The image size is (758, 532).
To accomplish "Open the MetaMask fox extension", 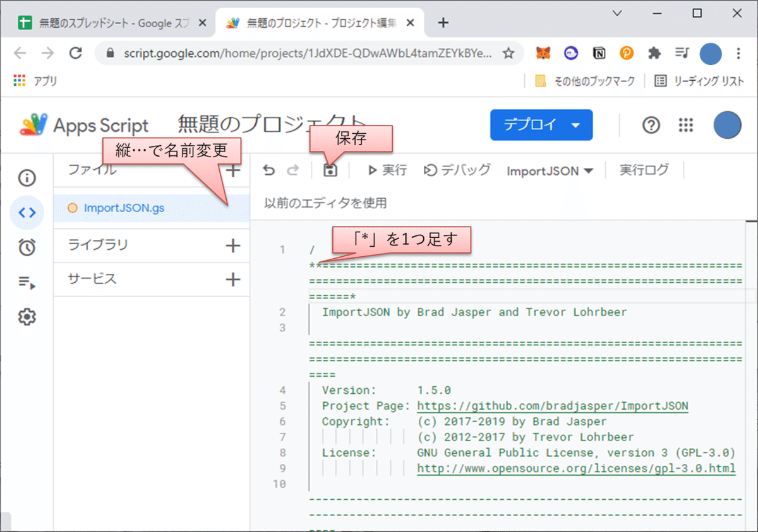I will pyautogui.click(x=543, y=54).
